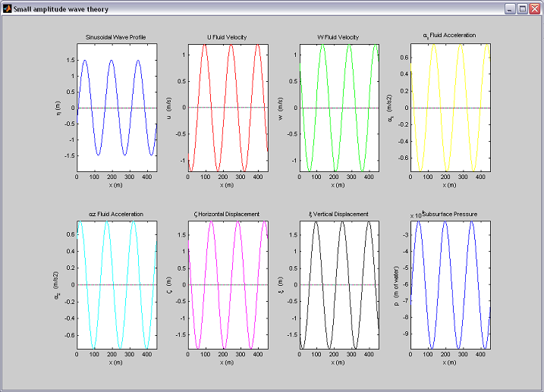
Task: Click 'x (m)' label under Vertical Displacement plot
Action: coord(338,362)
